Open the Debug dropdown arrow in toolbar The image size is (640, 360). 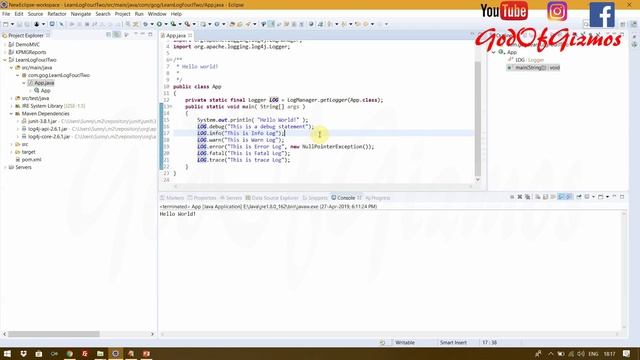click(152, 24)
